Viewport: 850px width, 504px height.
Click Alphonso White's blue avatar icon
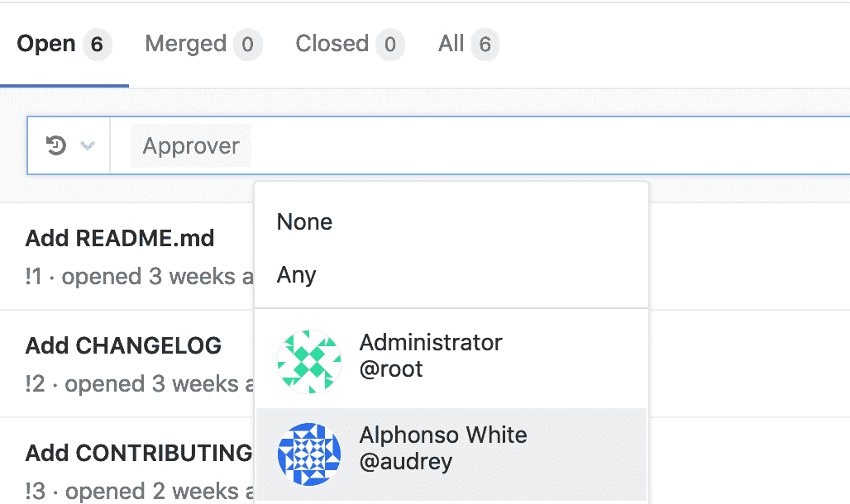coord(308,454)
